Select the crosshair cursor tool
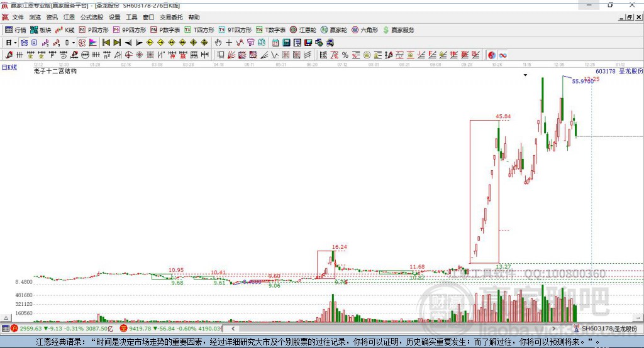The height and width of the screenshot is (348, 644). 229,43
